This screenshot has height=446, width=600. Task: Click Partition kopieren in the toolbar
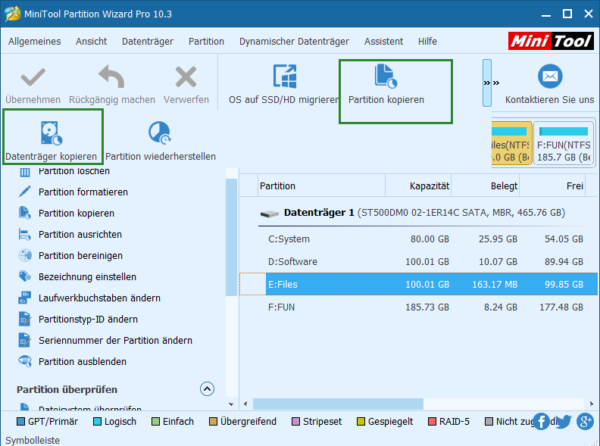(386, 85)
